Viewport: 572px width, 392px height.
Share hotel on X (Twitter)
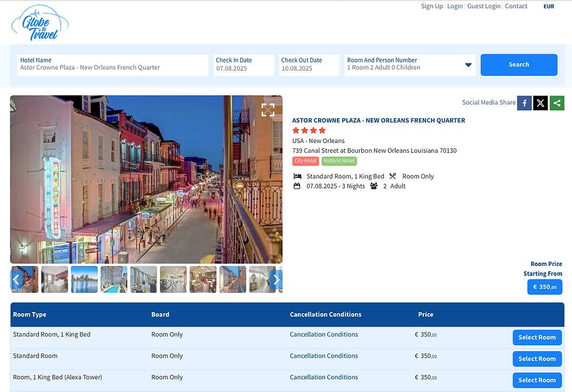[x=540, y=103]
